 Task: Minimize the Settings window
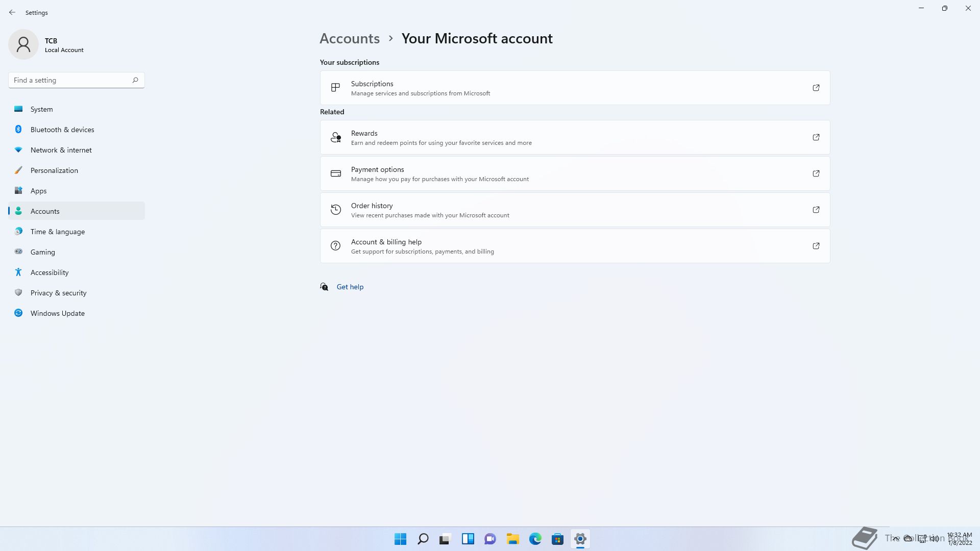[x=921, y=8]
